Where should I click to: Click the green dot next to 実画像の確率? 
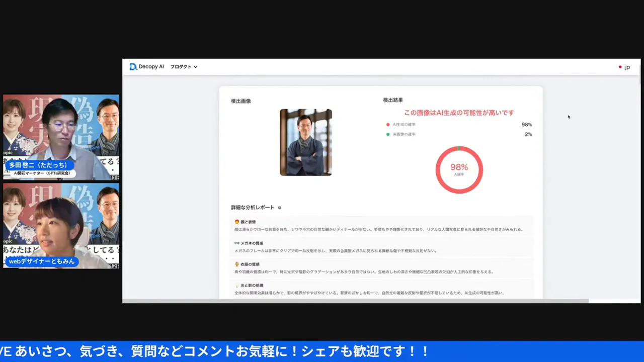388,134
